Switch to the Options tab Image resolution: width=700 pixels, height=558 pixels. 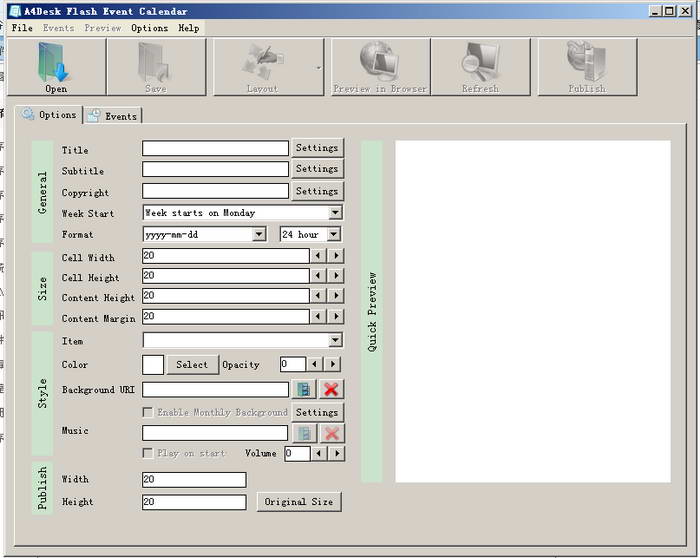49,115
